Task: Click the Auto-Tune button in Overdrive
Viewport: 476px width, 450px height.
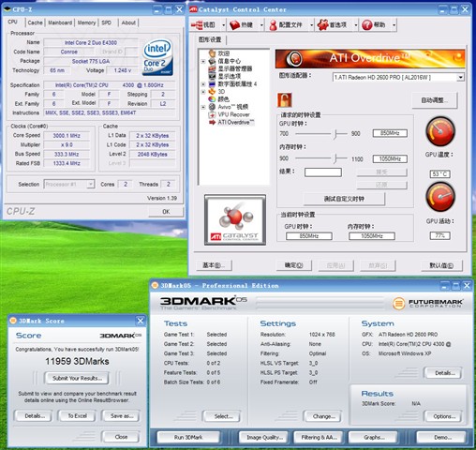Action: coord(435,100)
